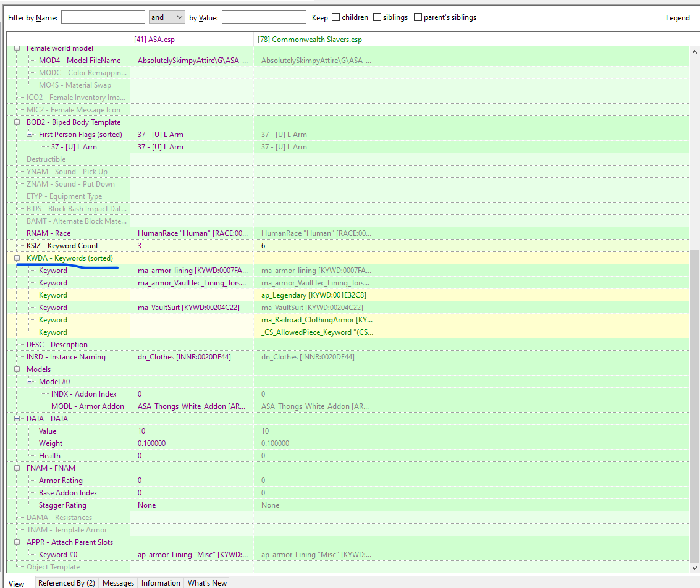Collapse the KWDA - Keywords (sorted) node
700x588 pixels.
point(17,258)
